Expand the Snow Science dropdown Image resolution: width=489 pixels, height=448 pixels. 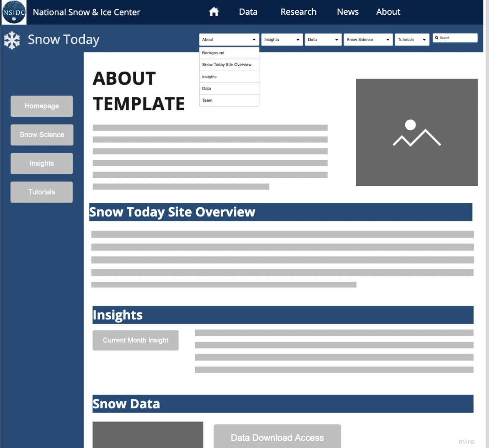367,40
